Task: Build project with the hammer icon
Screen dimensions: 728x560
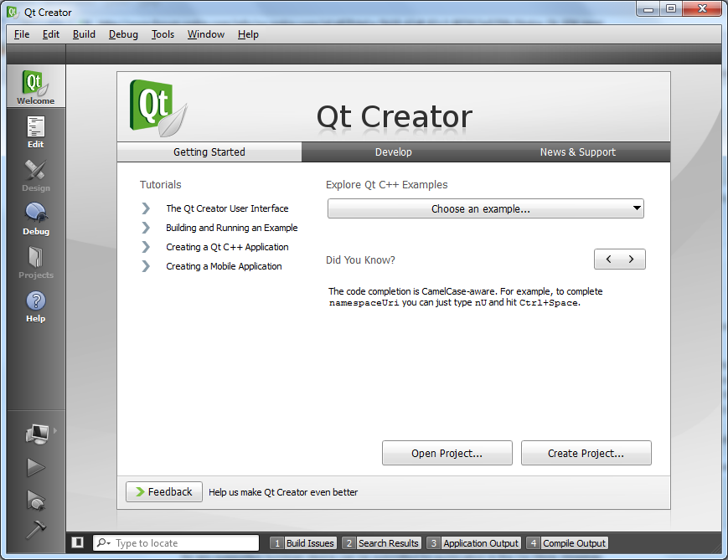Action: click(x=36, y=529)
